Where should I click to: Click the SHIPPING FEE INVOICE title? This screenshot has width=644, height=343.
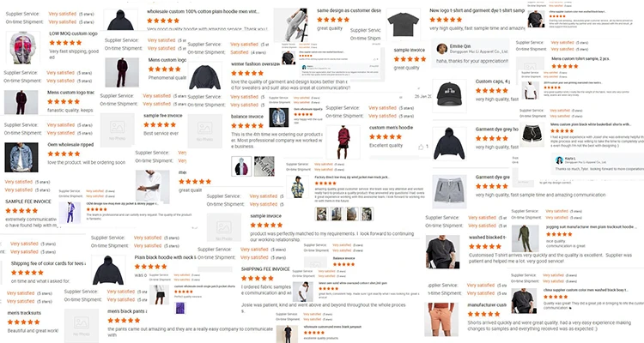click(265, 269)
